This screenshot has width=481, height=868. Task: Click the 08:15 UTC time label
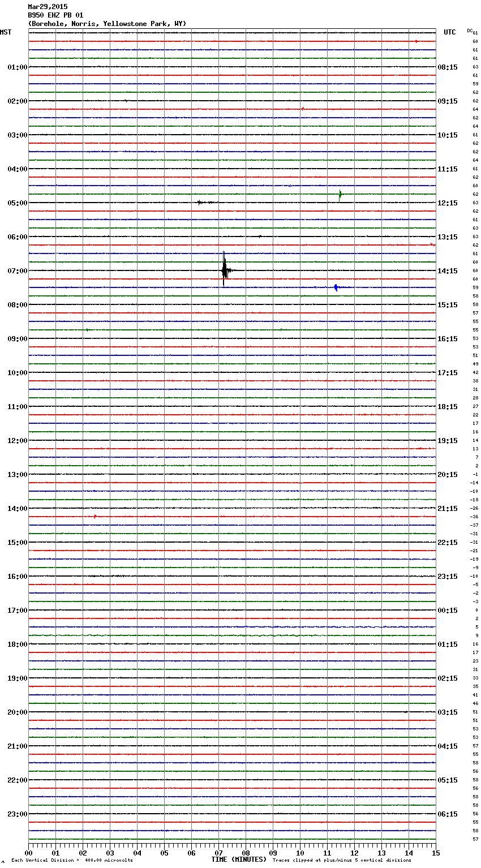[448, 67]
